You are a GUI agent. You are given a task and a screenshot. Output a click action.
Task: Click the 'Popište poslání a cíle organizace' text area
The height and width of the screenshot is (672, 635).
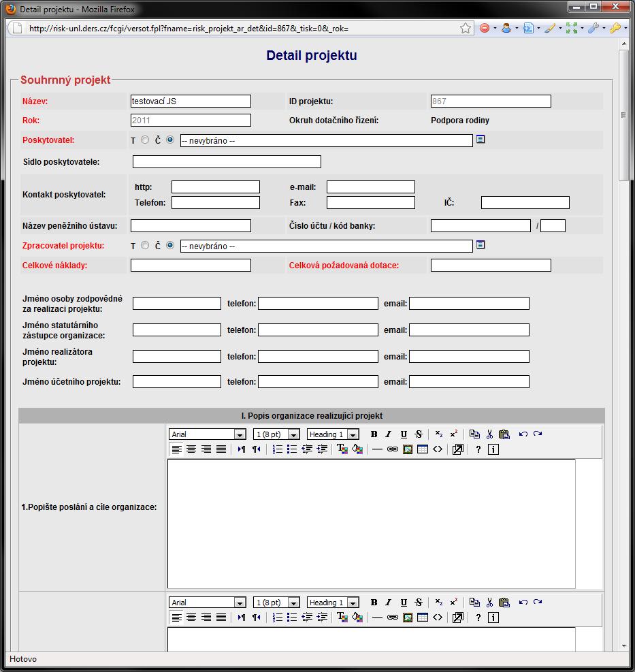pos(371,524)
